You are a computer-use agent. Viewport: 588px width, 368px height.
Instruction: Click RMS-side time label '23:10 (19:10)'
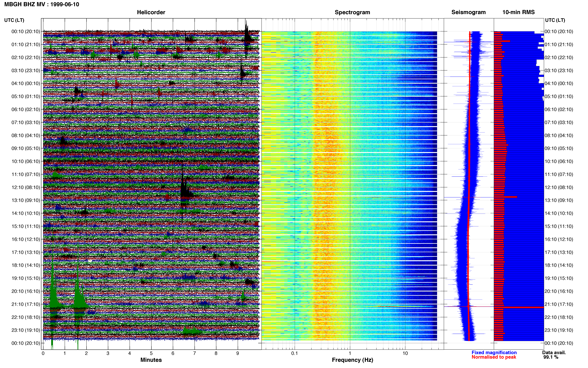click(x=559, y=330)
